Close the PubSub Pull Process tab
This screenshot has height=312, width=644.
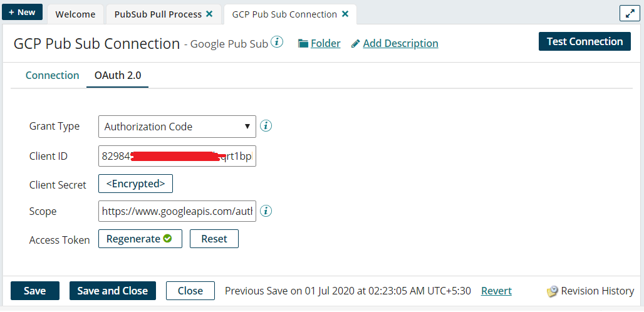pyautogui.click(x=209, y=14)
